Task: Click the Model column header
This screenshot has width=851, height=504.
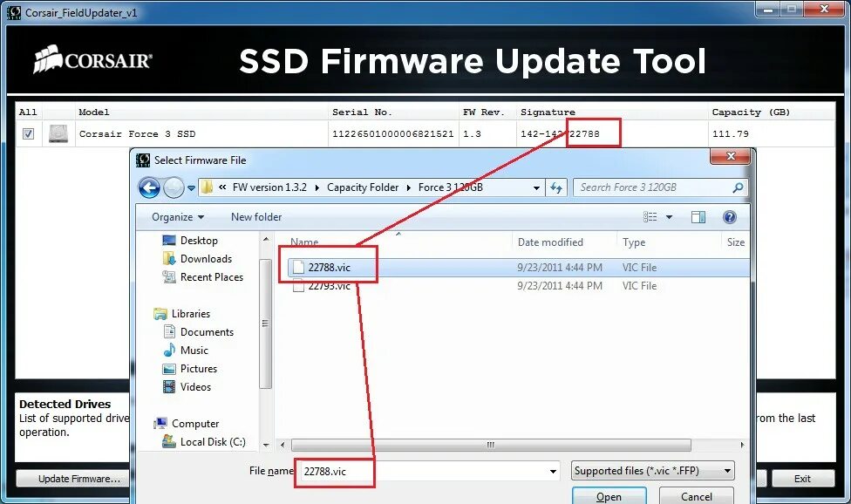Action: coord(94,112)
